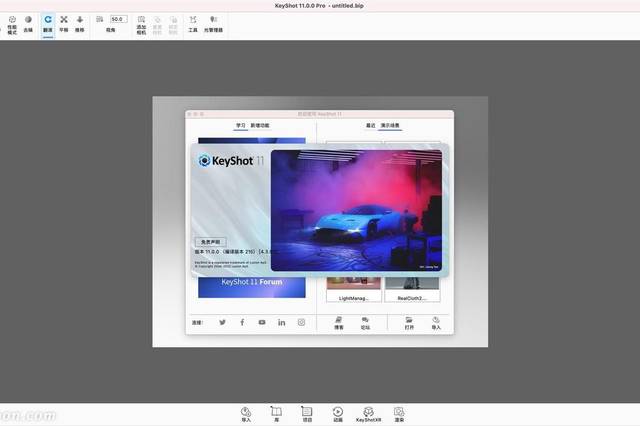Image resolution: width=640 pixels, height=426 pixels.
Task: Select the Tumble (翻滚) camera tool
Action: [x=48, y=24]
